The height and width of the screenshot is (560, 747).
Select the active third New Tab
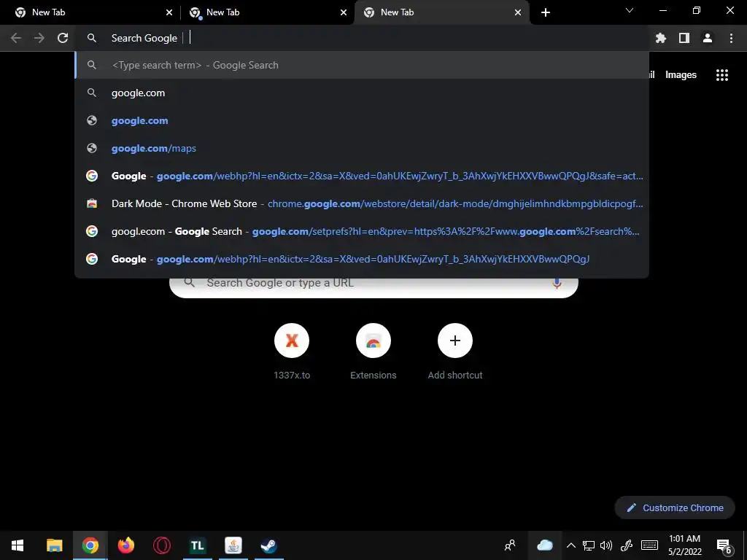point(441,12)
